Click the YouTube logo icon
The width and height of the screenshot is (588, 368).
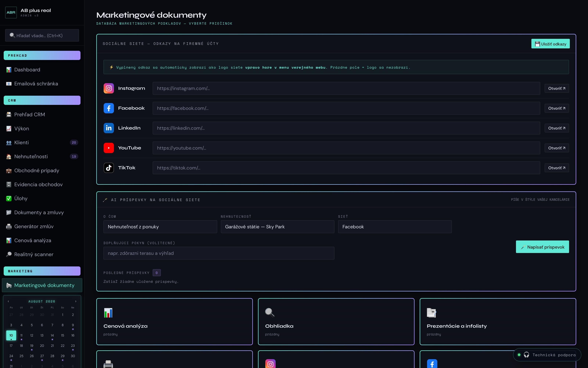click(x=109, y=148)
